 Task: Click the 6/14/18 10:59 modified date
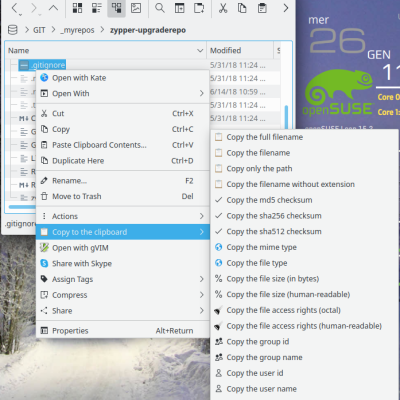click(237, 92)
